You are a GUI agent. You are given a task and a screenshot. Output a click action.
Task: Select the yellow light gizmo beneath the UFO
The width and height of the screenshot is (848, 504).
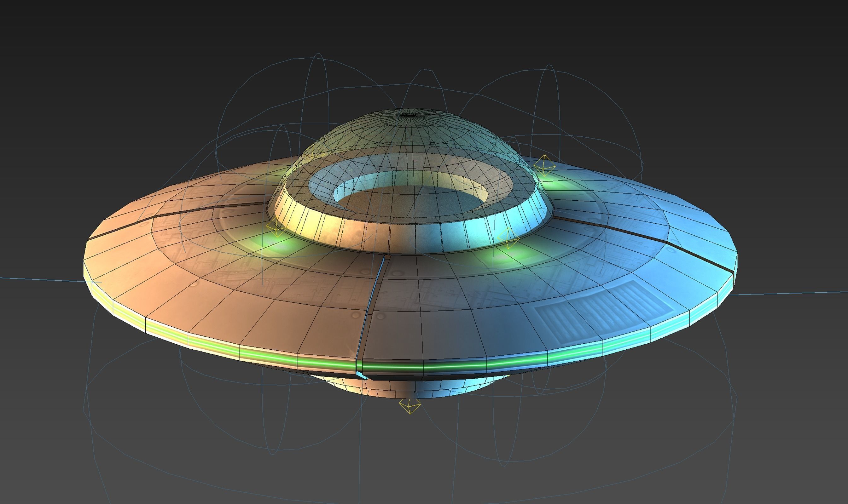coord(410,406)
